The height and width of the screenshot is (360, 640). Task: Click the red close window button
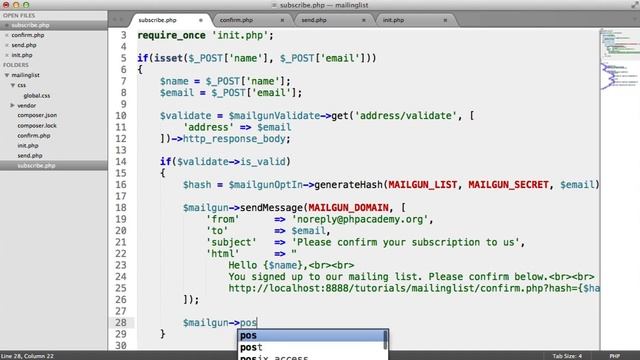coord(6,5)
